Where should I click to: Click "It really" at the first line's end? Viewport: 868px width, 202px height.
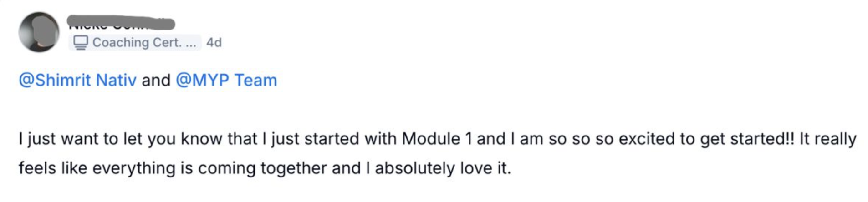(828, 139)
